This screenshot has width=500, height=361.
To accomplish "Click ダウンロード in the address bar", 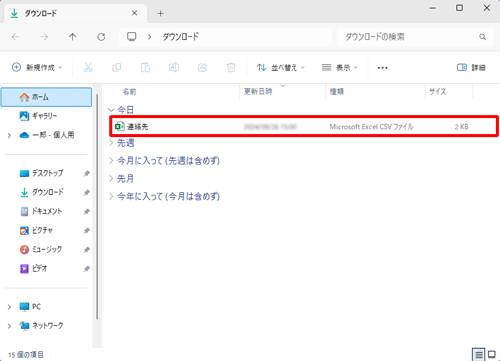I will click(180, 37).
